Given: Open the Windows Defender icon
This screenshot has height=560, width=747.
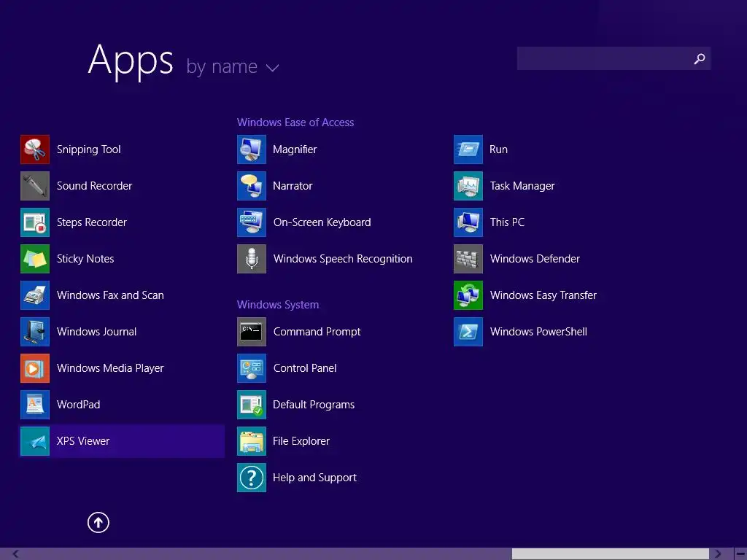Looking at the screenshot, I should (468, 259).
